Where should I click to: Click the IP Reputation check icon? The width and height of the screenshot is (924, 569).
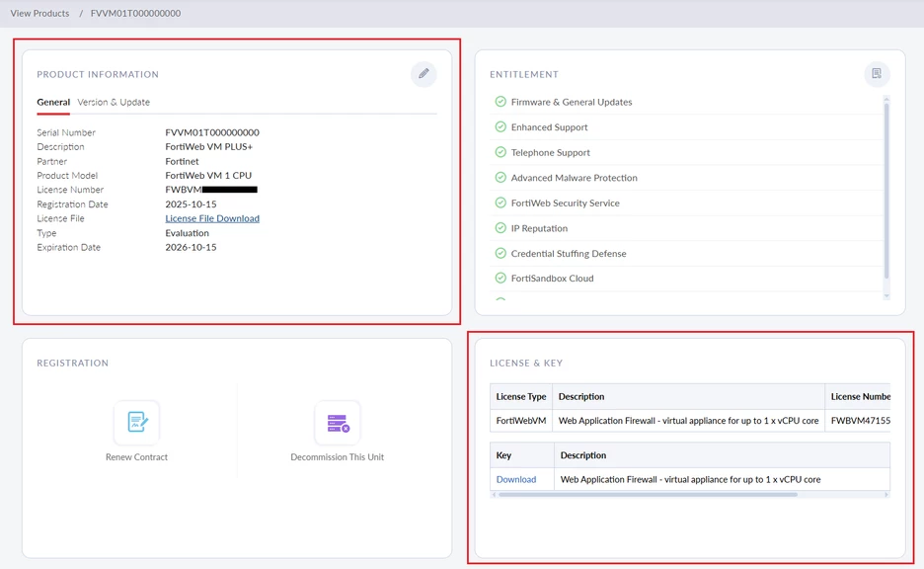(500, 227)
